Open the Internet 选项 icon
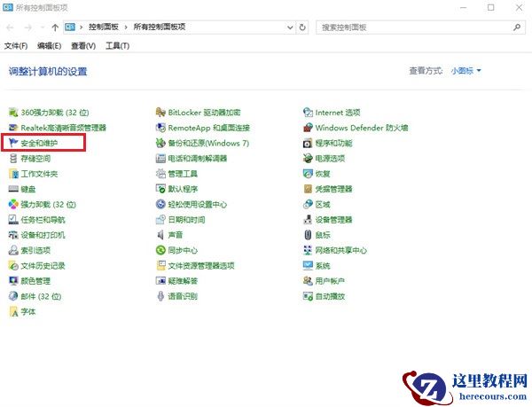This screenshot has height=407, width=532. pyautogui.click(x=308, y=113)
